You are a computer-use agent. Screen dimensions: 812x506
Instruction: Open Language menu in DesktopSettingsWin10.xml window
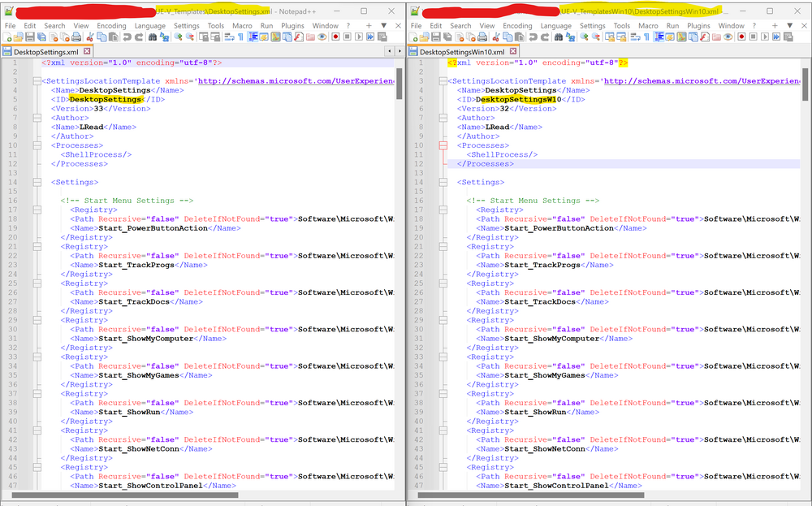[555, 25]
